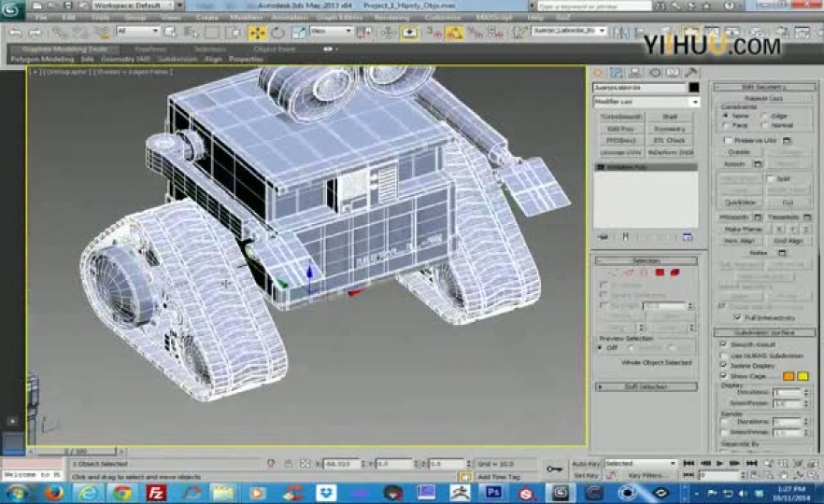This screenshot has height=504, width=824.
Task: Click the TurboSmooth modifier button
Action: (620, 117)
